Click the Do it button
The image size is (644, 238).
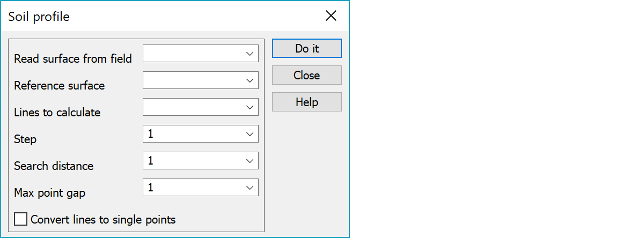(306, 48)
